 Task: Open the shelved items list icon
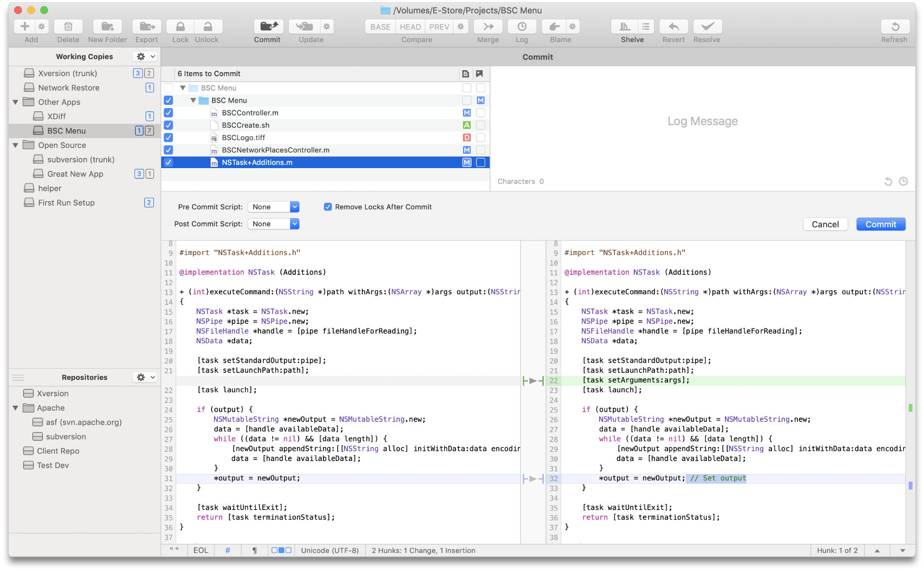coord(646,27)
